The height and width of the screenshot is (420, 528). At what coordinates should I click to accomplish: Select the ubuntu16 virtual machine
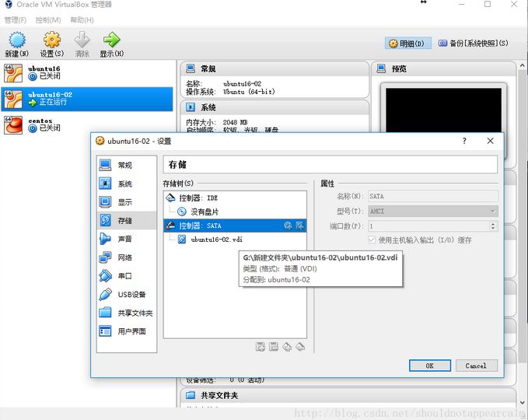(87, 73)
